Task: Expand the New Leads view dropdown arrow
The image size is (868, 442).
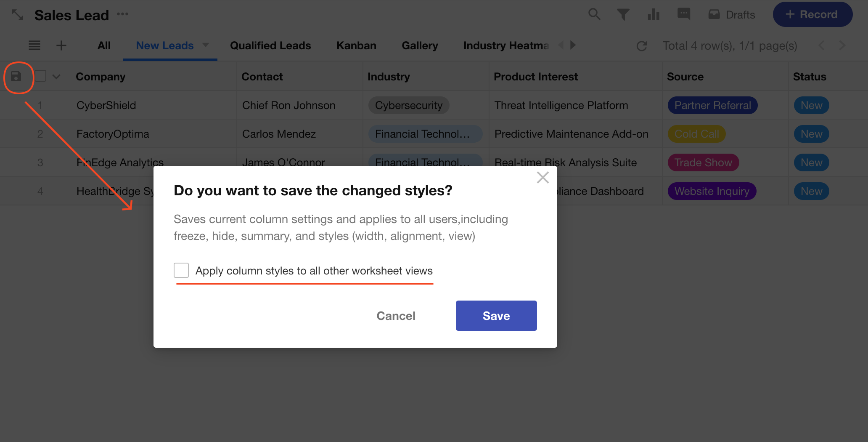Action: tap(206, 45)
